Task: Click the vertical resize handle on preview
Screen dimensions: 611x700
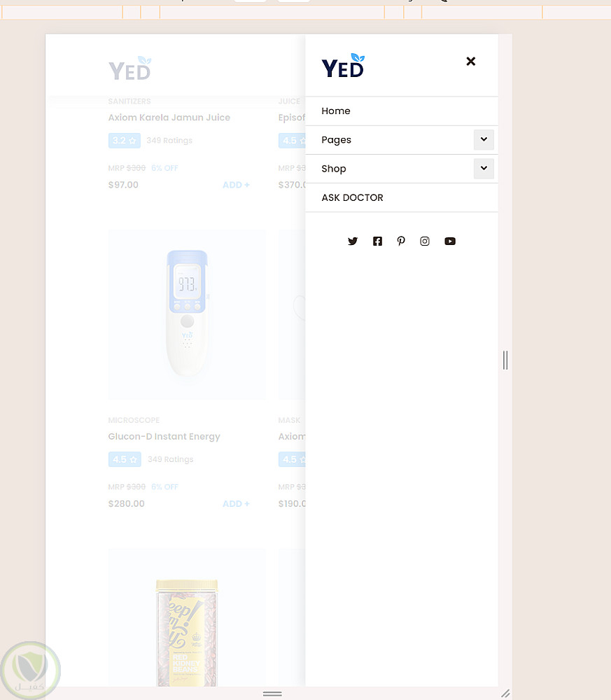Action: (505, 360)
